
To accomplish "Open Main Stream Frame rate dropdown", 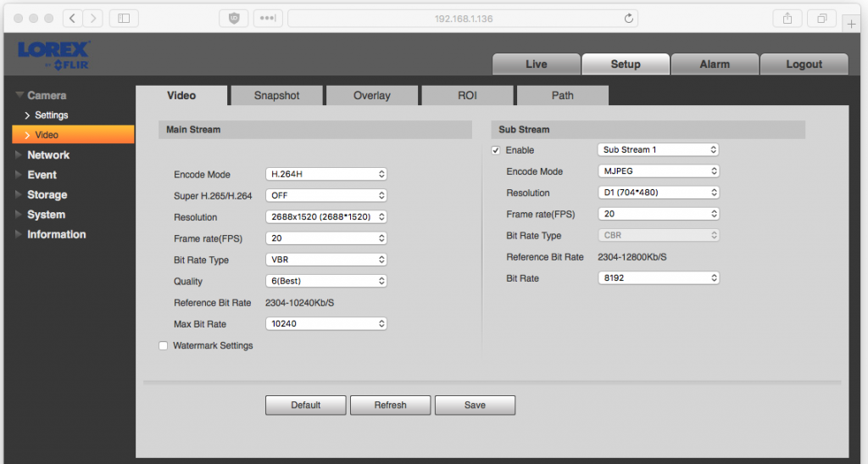I will (326, 238).
